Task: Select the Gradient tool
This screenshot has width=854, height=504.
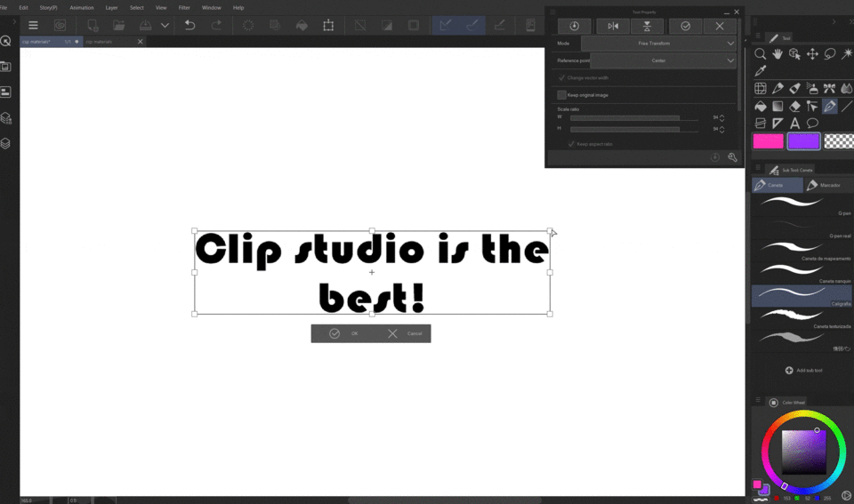Action: 777,106
